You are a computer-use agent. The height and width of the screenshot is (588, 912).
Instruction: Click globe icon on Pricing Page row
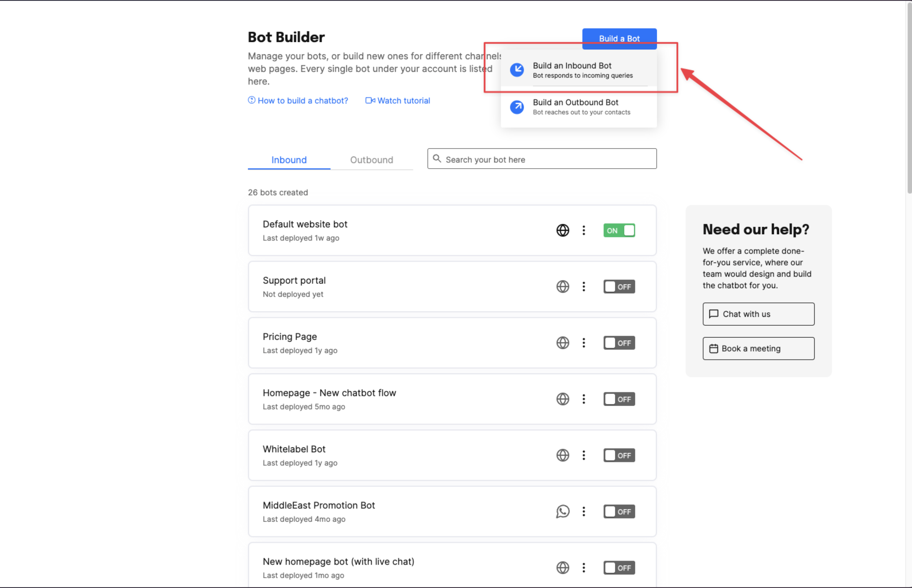click(562, 343)
